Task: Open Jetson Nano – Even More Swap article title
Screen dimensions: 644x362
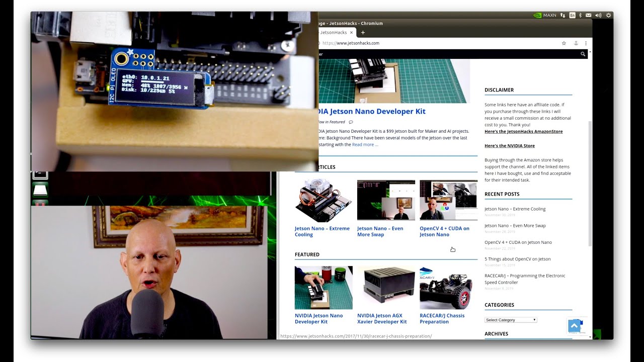Action: click(x=380, y=231)
